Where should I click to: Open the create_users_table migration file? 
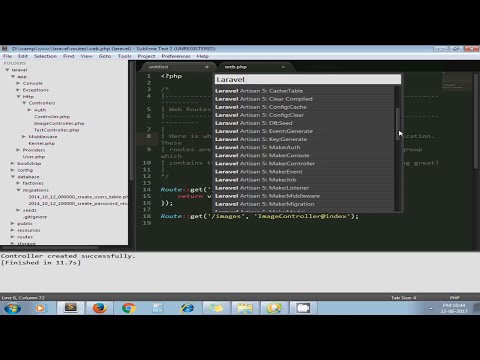pyautogui.click(x=78, y=197)
